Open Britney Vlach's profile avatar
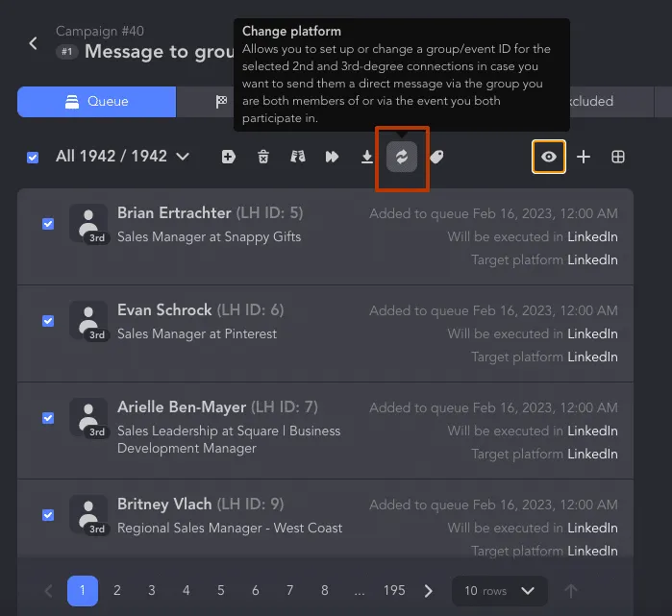The width and height of the screenshot is (672, 616). [x=88, y=514]
